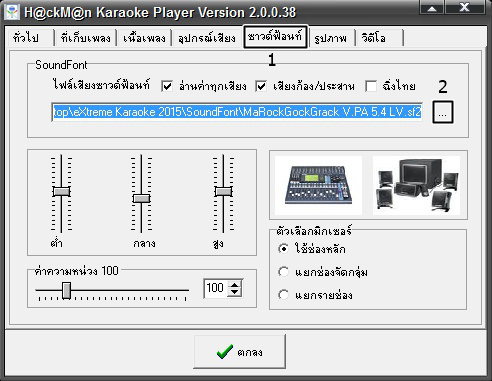Image resolution: width=492 pixels, height=381 pixels.
Task: Toggle the เสียงก้อง/ประสาน checkbox
Action: click(261, 87)
